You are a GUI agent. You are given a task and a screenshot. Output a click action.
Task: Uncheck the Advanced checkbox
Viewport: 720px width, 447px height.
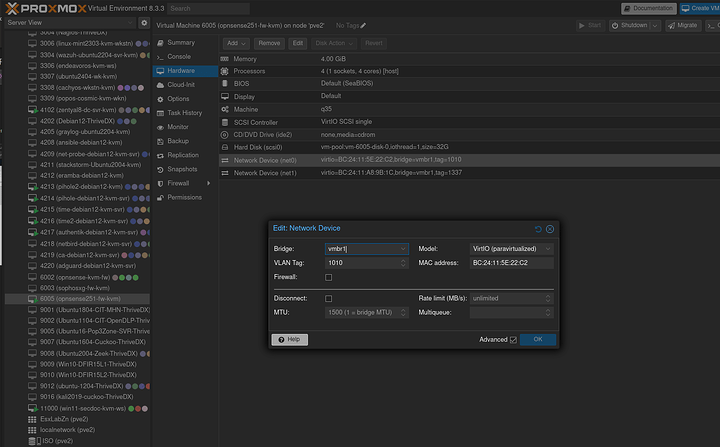tap(513, 340)
